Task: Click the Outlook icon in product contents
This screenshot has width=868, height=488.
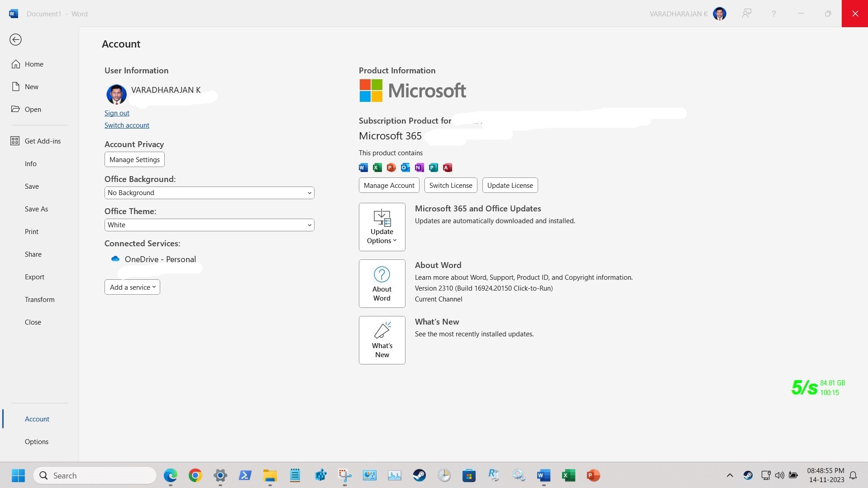Action: [x=405, y=168]
